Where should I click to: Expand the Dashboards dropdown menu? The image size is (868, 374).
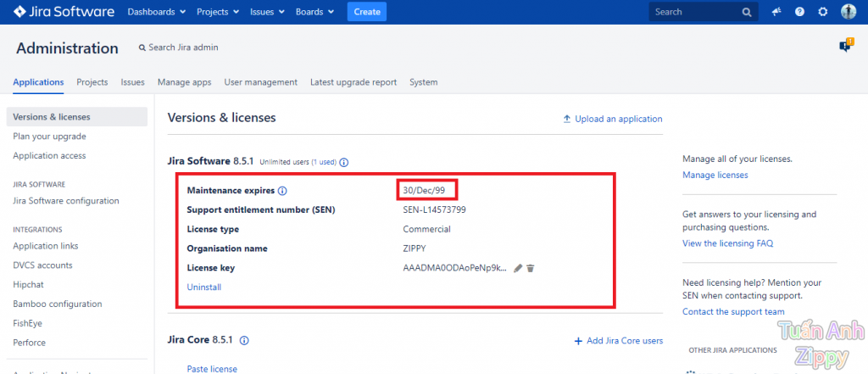point(156,12)
